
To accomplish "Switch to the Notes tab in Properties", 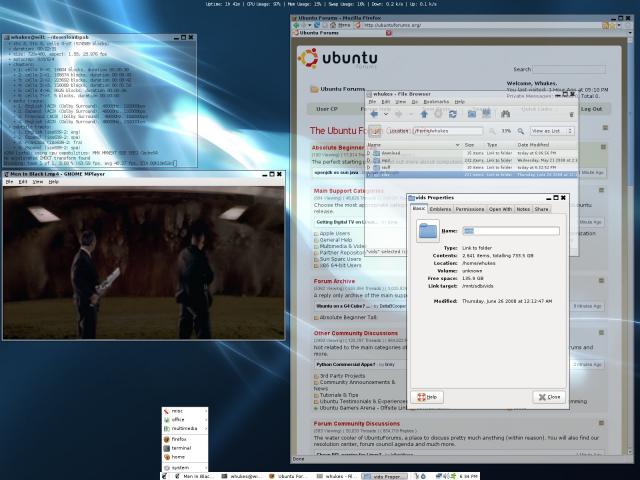I will point(523,209).
